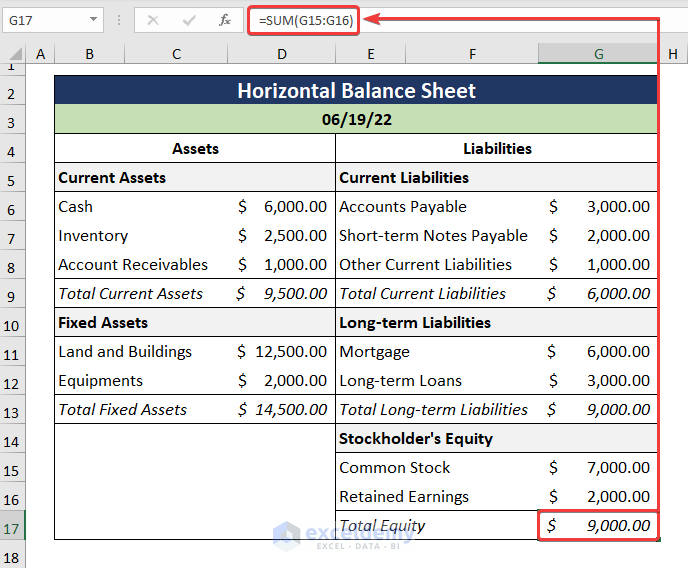Select column D header
The width and height of the screenshot is (688, 568).
pos(282,55)
